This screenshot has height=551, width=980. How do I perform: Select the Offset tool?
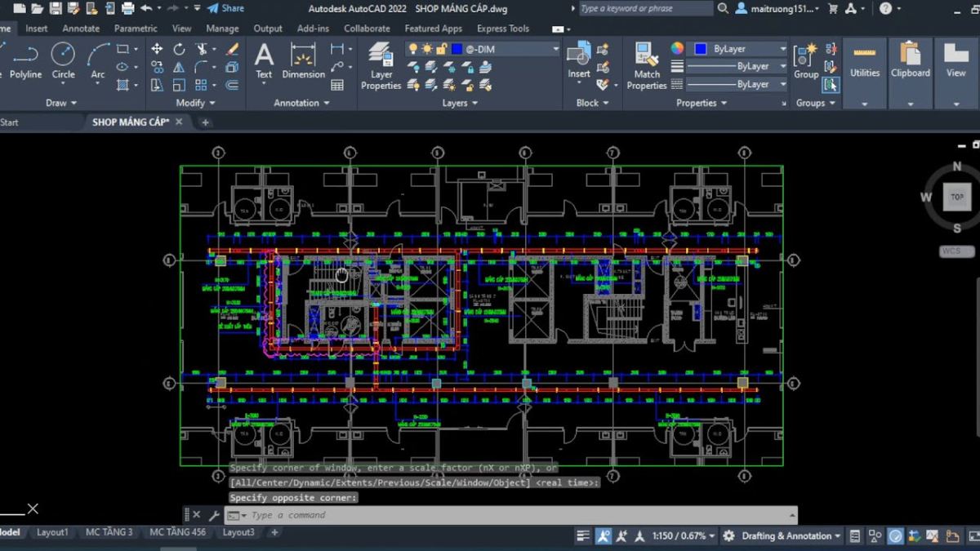coord(233,85)
